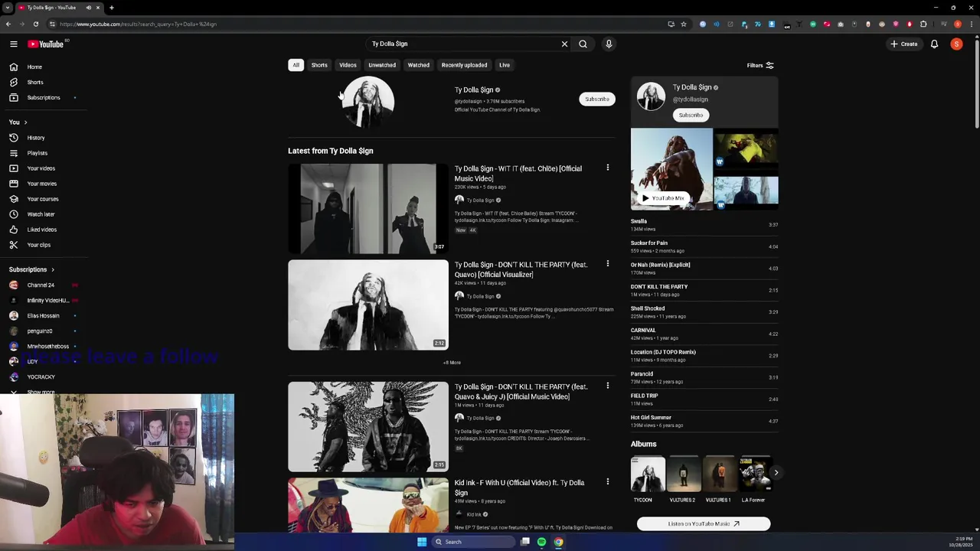Open the Ty Dolla $ign channel avatar
Image resolution: width=980 pixels, height=551 pixels.
pos(368,102)
